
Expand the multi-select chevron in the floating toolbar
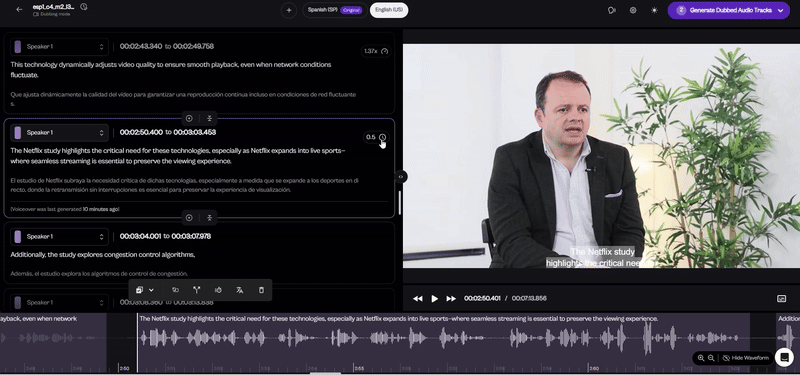click(x=151, y=290)
